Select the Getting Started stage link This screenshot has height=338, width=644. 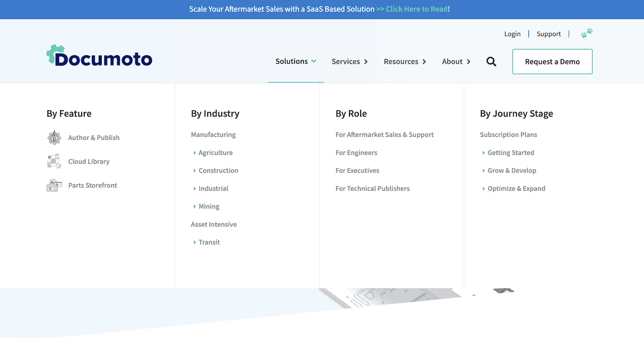[x=511, y=153]
